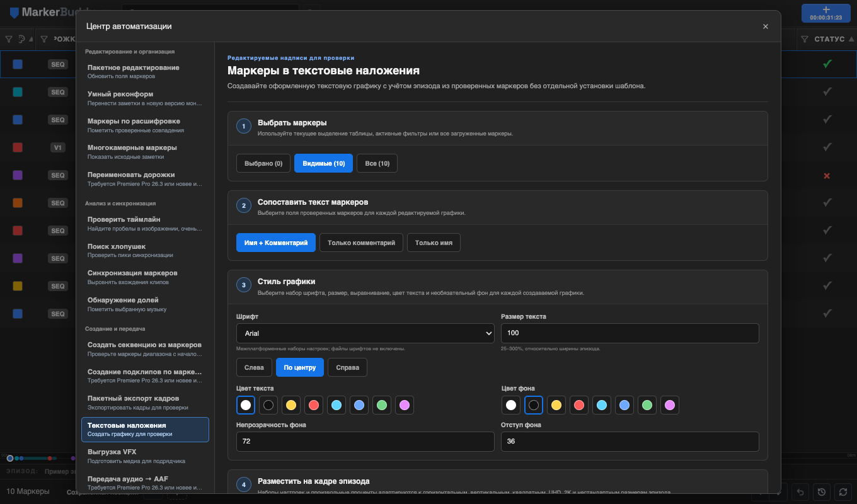The height and width of the screenshot is (504, 857).
Task: Click the MarkerBuddy logo icon
Action: (14, 13)
